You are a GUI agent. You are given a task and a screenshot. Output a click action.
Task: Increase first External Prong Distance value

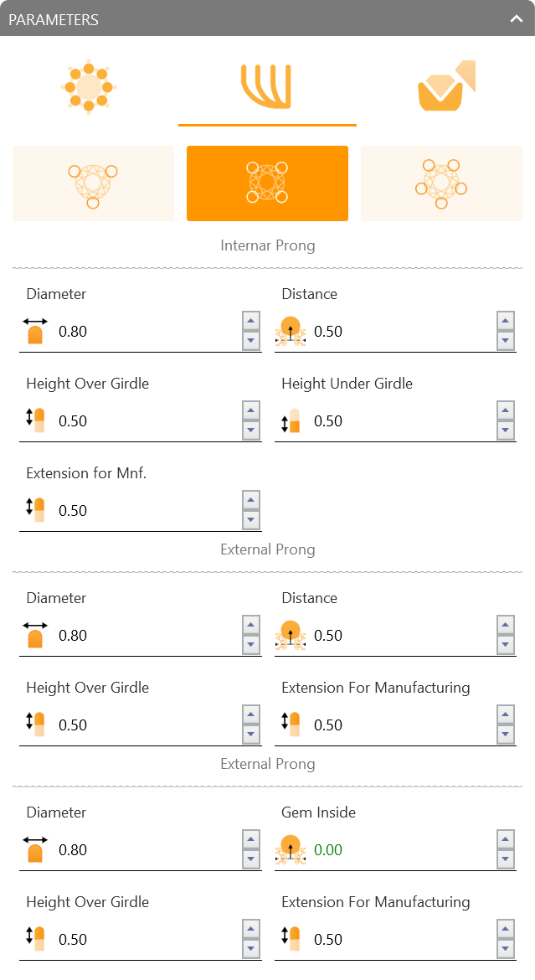pyautogui.click(x=506, y=625)
